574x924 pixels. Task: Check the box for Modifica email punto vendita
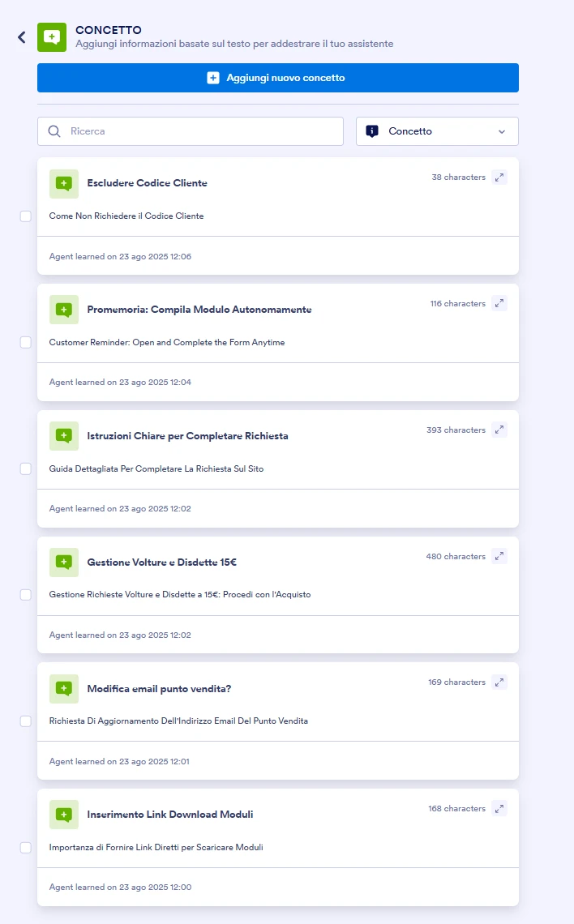tap(25, 721)
